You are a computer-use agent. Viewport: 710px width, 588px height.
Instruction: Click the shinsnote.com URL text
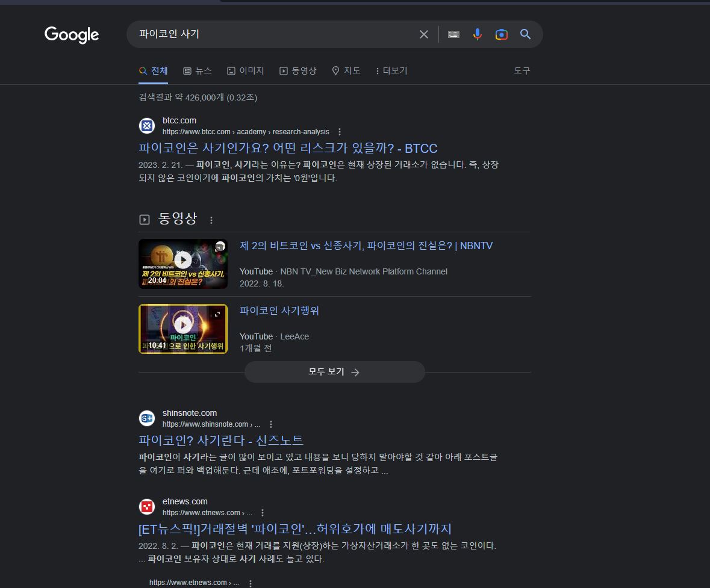pos(211,424)
